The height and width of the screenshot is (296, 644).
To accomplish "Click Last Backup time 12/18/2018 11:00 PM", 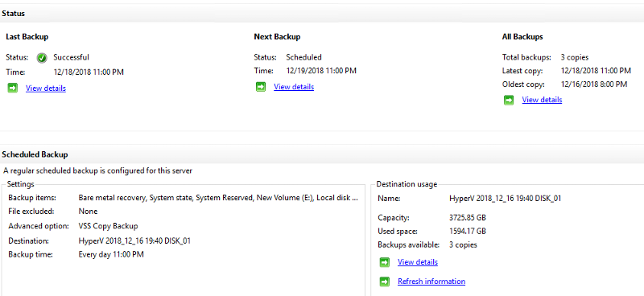I will click(89, 72).
